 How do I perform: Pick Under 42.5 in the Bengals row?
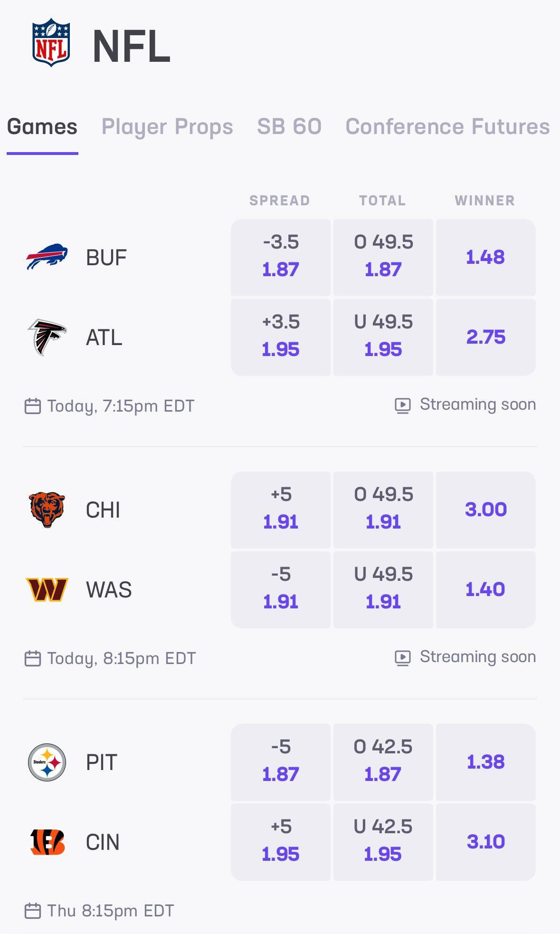383,842
